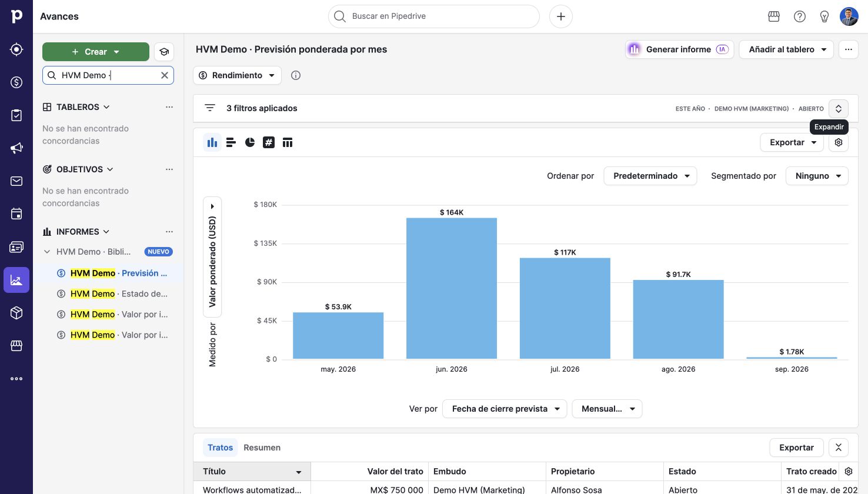Viewport: 868px width, 494px height.
Task: Open Insights chart icon in sidebar
Action: pos(16,280)
